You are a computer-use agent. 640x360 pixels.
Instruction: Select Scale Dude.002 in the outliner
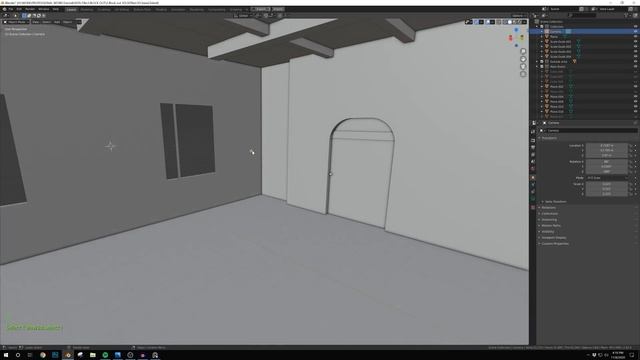(560, 47)
